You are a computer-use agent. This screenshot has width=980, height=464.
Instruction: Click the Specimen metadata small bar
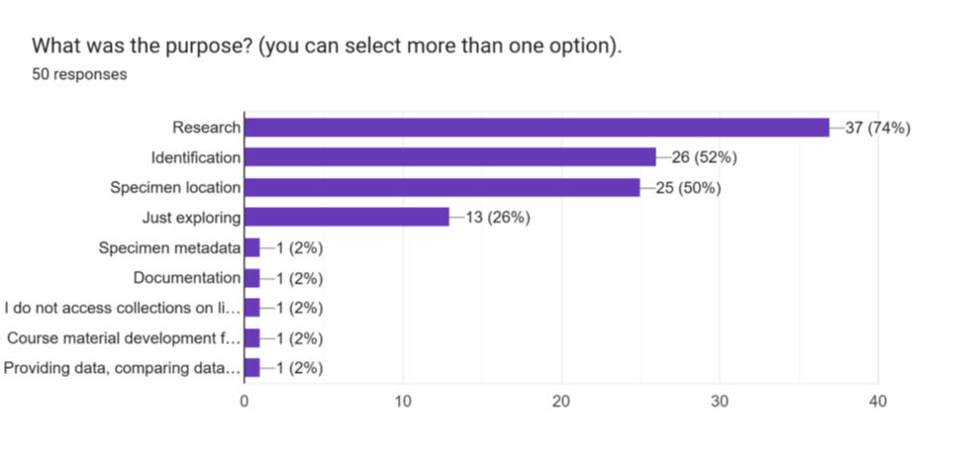(x=251, y=248)
